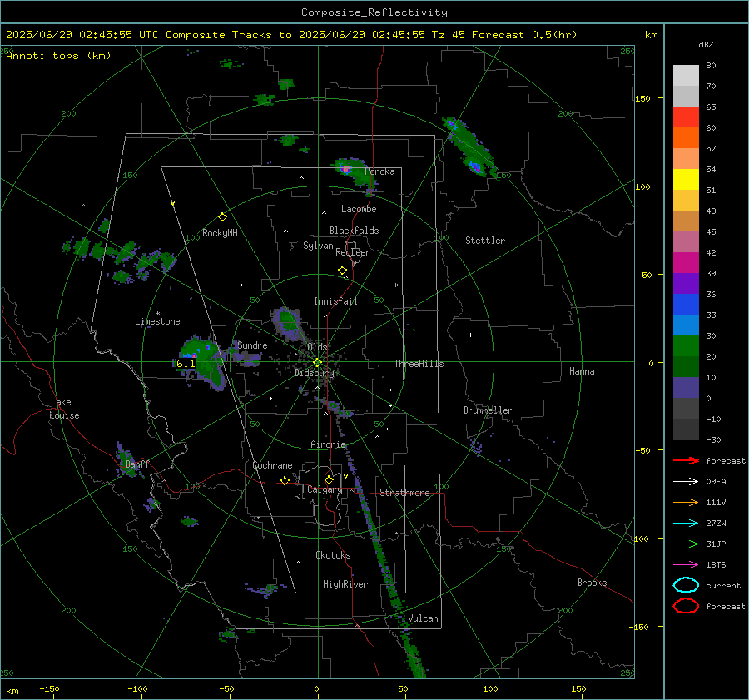
Task: Click the Composite_Reflectivity title text
Action: coord(374,12)
